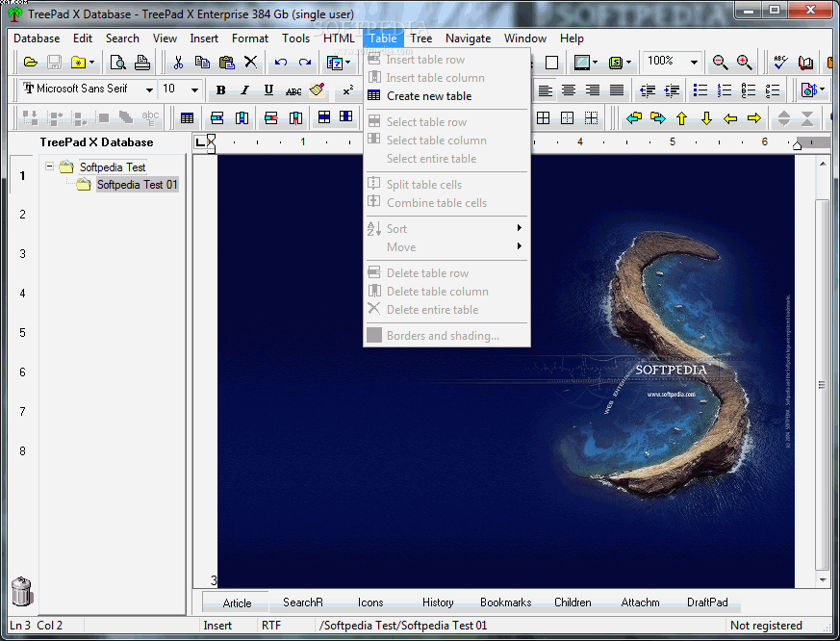Open the Tree menu
The width and height of the screenshot is (840, 641).
click(421, 38)
